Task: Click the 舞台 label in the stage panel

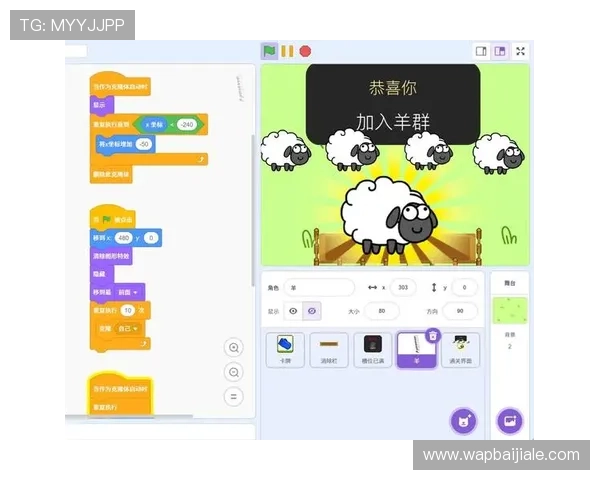Action: pos(510,283)
